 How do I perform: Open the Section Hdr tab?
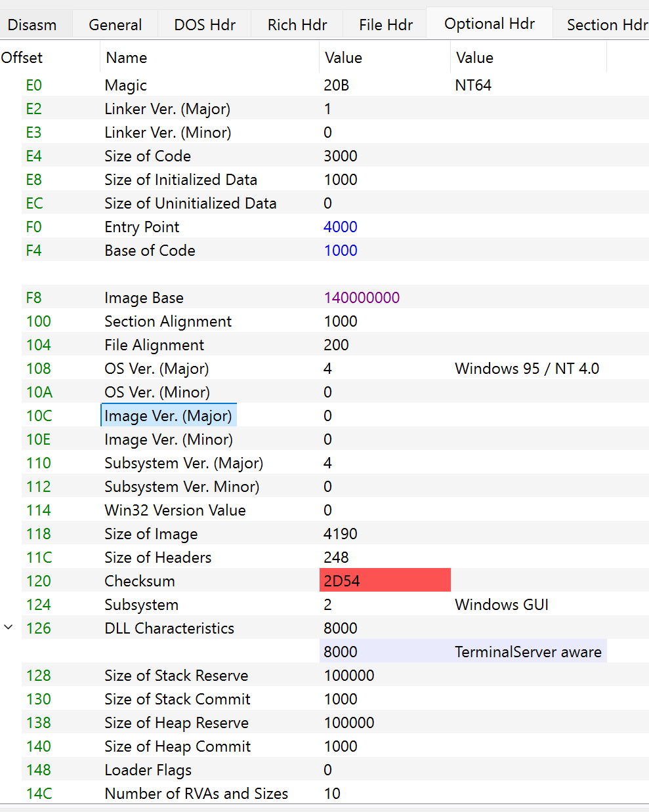(x=606, y=25)
